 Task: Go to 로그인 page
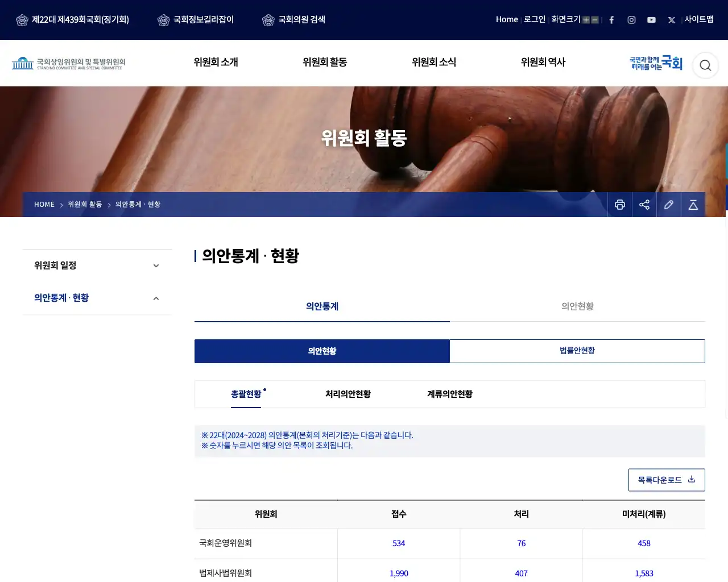click(x=535, y=19)
